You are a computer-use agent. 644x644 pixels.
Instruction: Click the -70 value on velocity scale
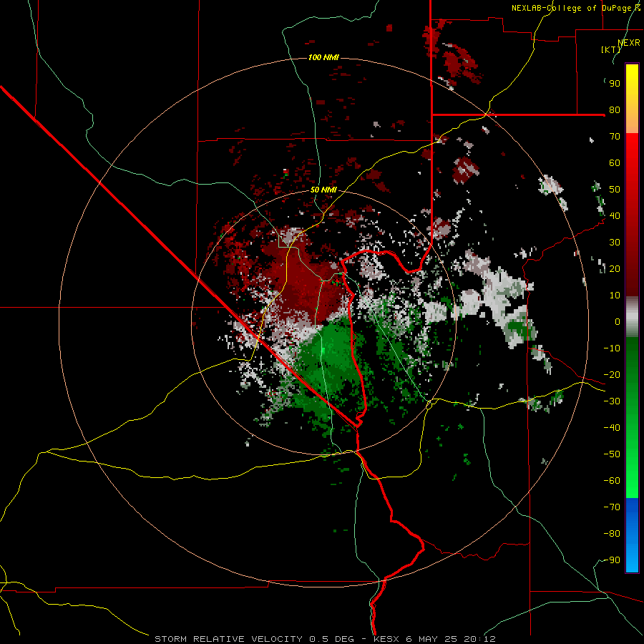[x=612, y=507]
